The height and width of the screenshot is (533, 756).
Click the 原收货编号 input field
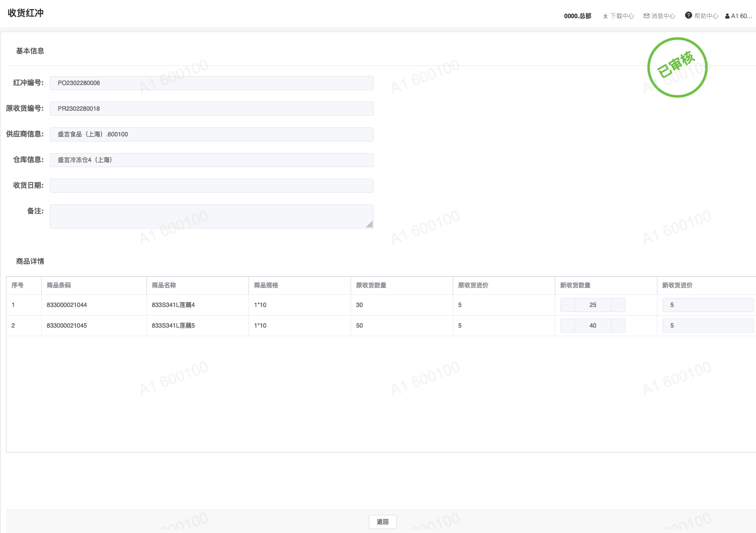(212, 109)
